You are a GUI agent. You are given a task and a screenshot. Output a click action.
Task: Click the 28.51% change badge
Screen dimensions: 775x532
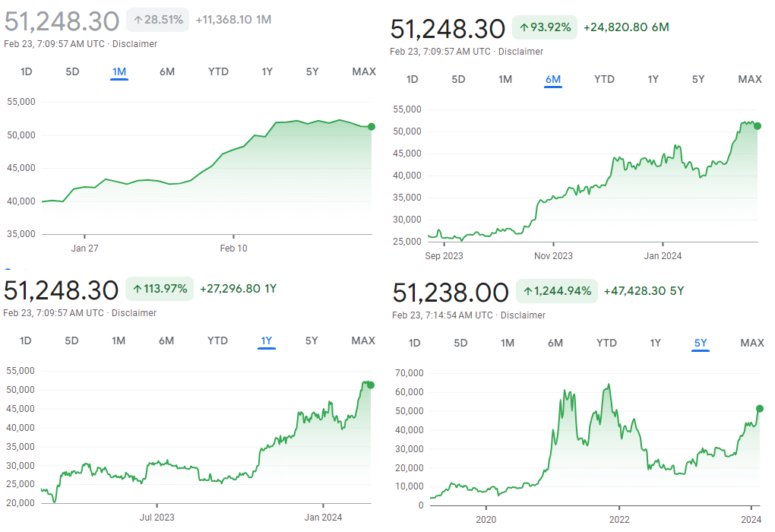157,21
